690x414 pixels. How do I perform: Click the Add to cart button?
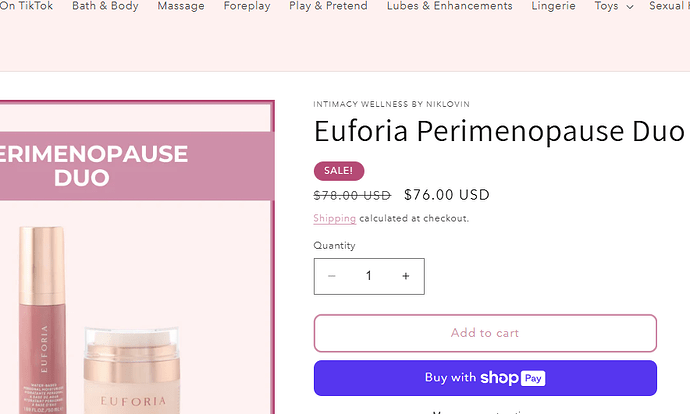click(x=485, y=333)
